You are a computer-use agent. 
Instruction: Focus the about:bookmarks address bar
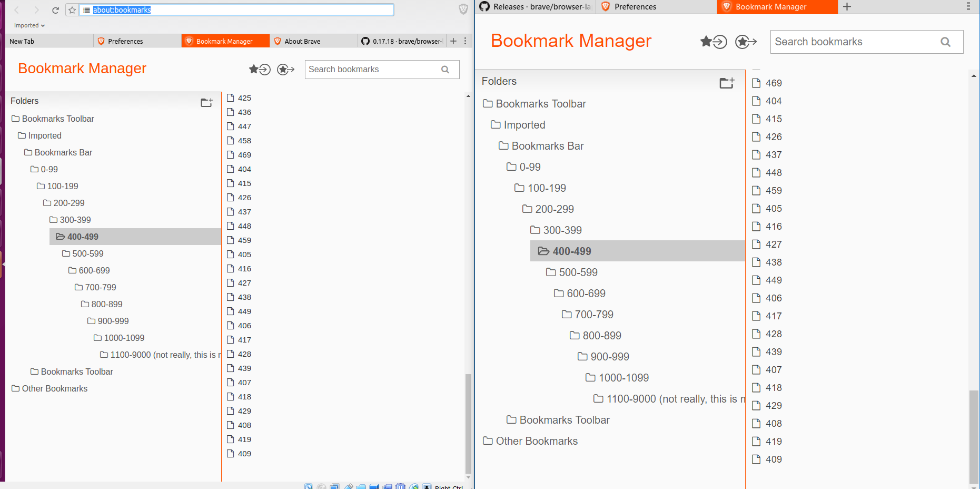coord(236,10)
